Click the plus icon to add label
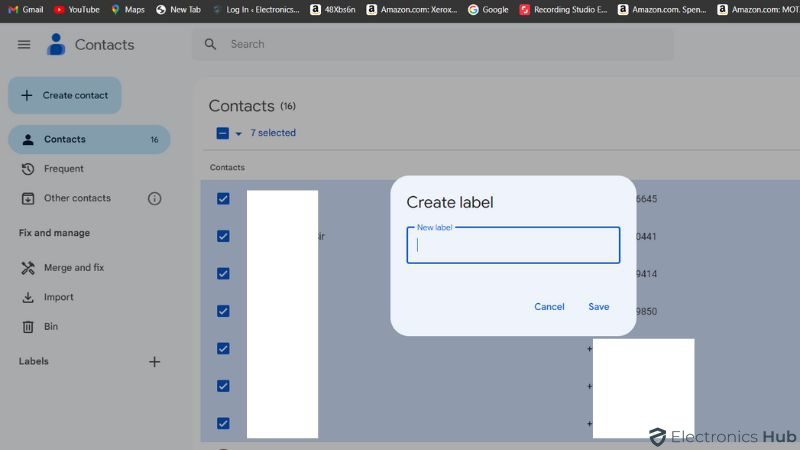This screenshot has height=450, width=800. pos(154,362)
